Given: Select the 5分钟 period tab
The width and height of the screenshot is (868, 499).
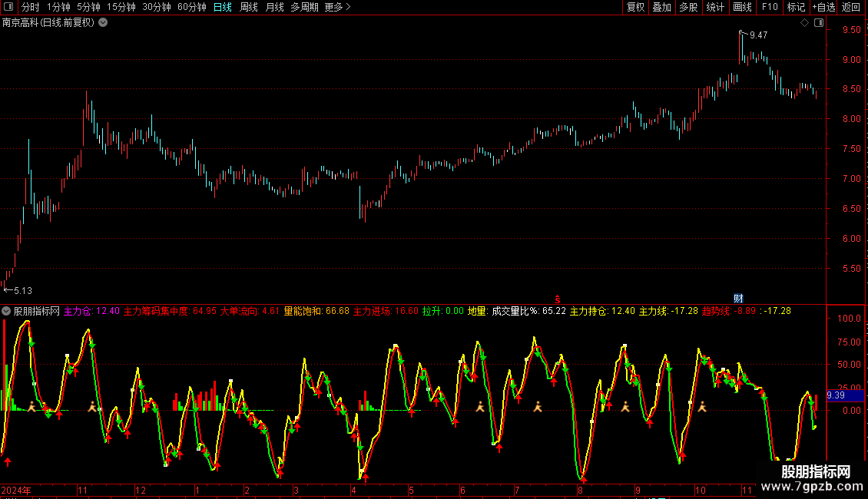Looking at the screenshot, I should coord(88,7).
